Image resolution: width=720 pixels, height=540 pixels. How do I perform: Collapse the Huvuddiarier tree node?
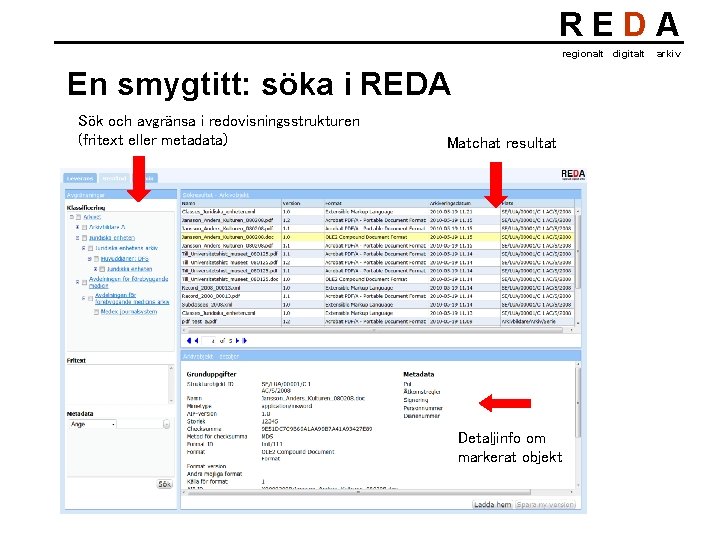coord(90,259)
